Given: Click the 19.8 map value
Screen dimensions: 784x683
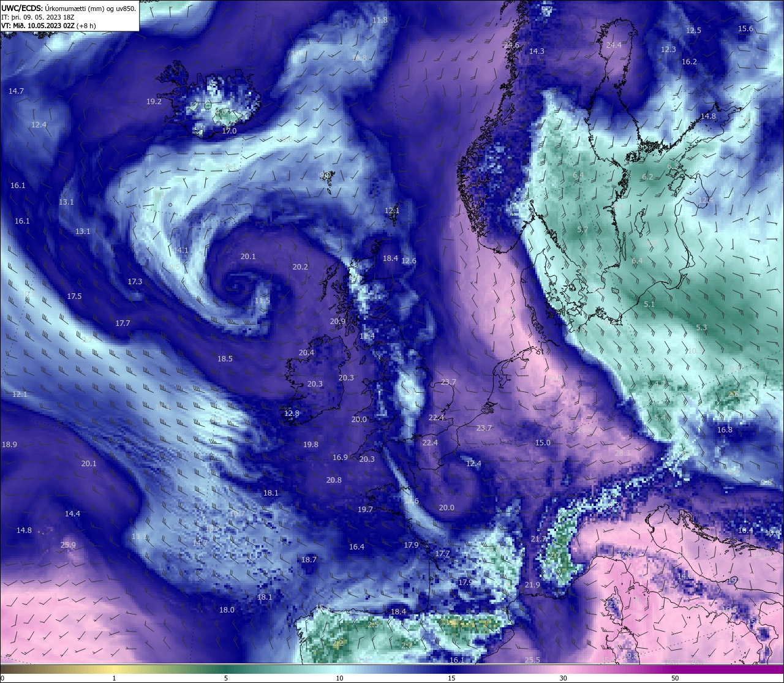Looking at the screenshot, I should point(311,445).
